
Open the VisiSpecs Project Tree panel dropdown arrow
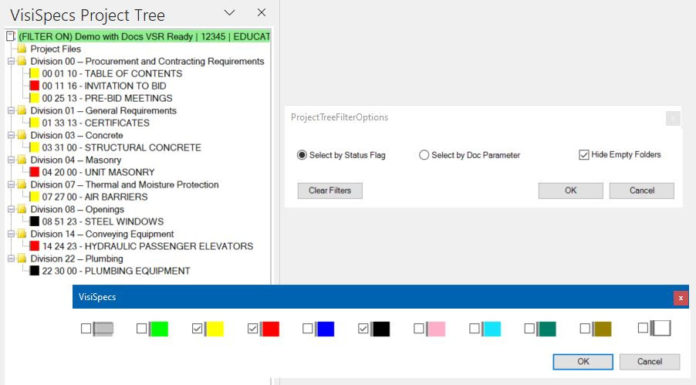[x=229, y=13]
